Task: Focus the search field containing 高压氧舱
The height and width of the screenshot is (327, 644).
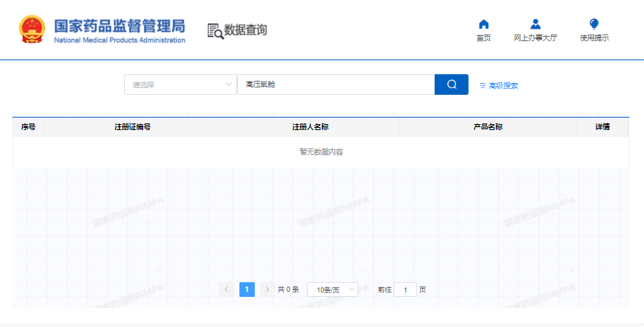Action: (x=336, y=85)
